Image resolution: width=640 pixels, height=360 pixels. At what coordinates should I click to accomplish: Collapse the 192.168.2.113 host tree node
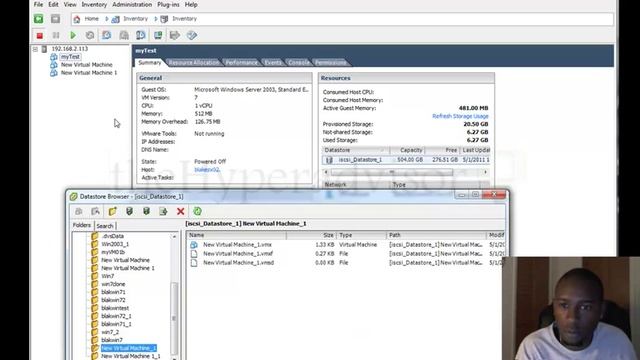pyautogui.click(x=36, y=49)
